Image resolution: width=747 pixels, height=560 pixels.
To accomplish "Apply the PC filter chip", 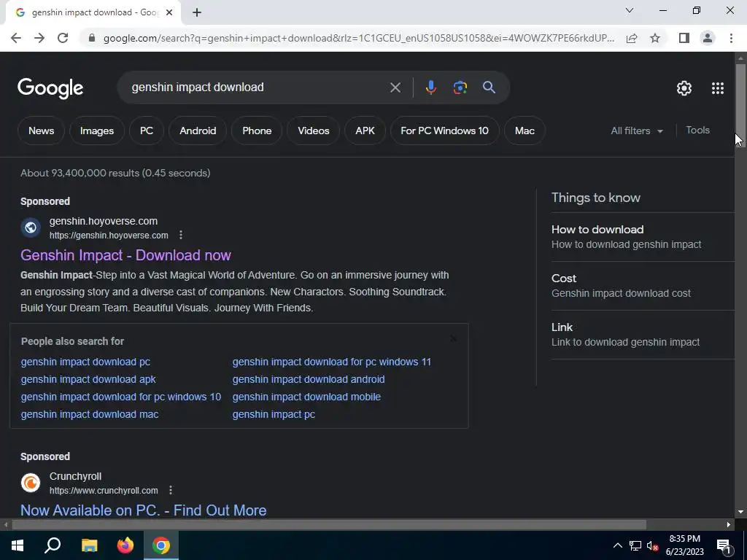I will click(x=146, y=131).
